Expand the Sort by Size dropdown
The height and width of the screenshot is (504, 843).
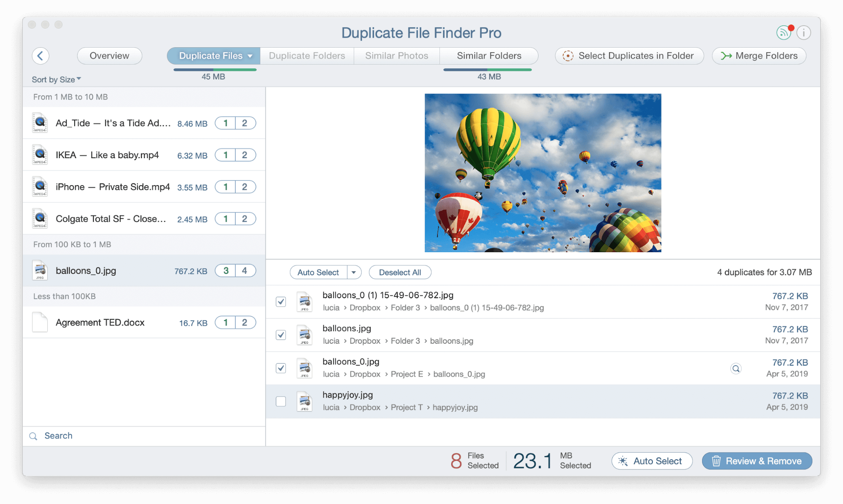pos(55,78)
